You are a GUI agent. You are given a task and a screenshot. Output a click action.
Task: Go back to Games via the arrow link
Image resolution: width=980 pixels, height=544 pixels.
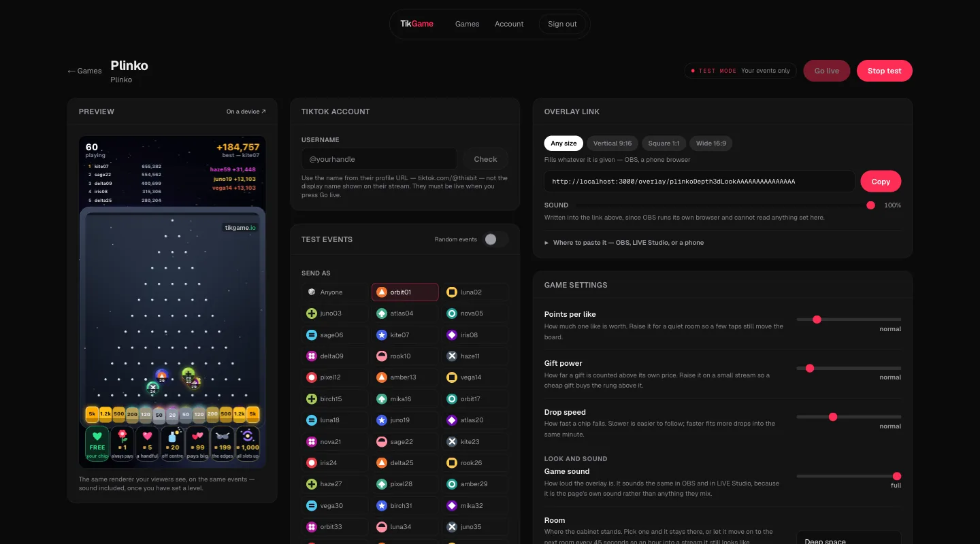tap(84, 71)
